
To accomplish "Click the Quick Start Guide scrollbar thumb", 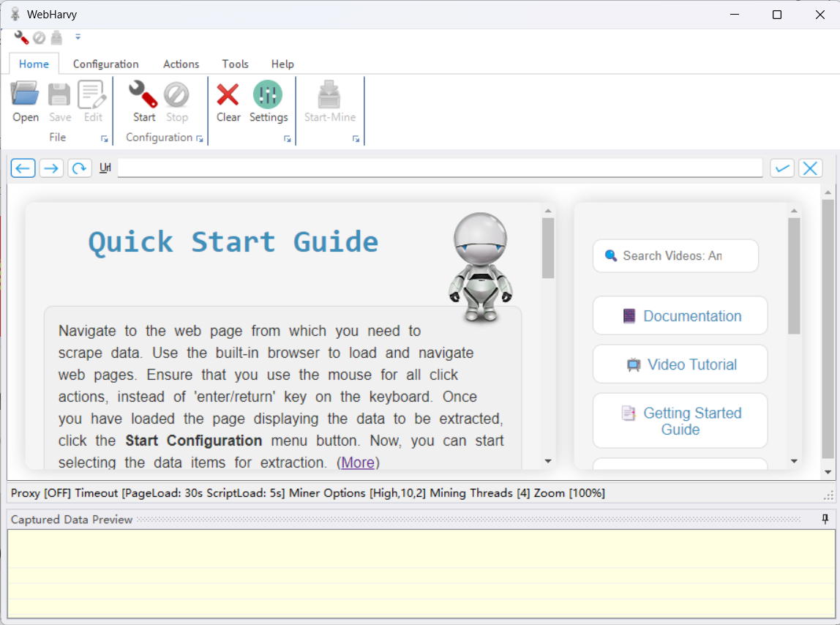I will (x=548, y=247).
